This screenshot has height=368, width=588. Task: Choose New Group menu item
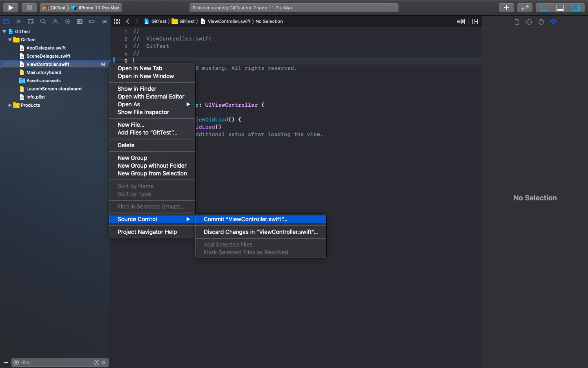pos(152,158)
